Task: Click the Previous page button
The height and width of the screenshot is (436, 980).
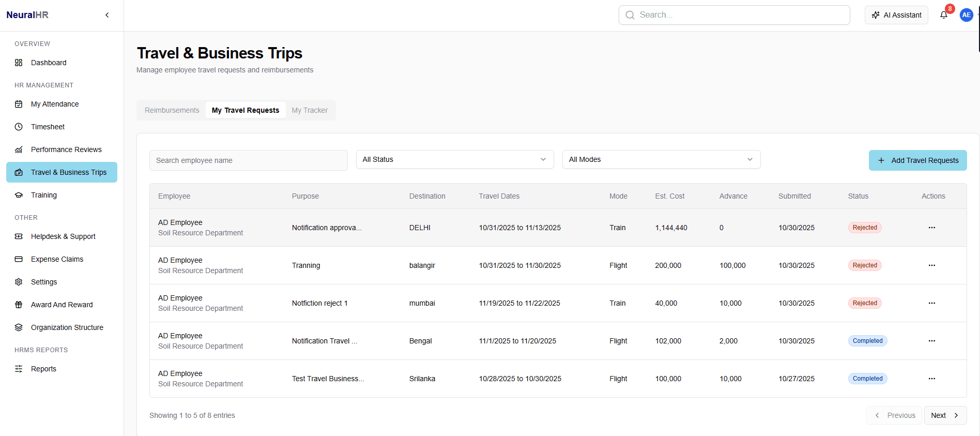Action: coord(894,415)
